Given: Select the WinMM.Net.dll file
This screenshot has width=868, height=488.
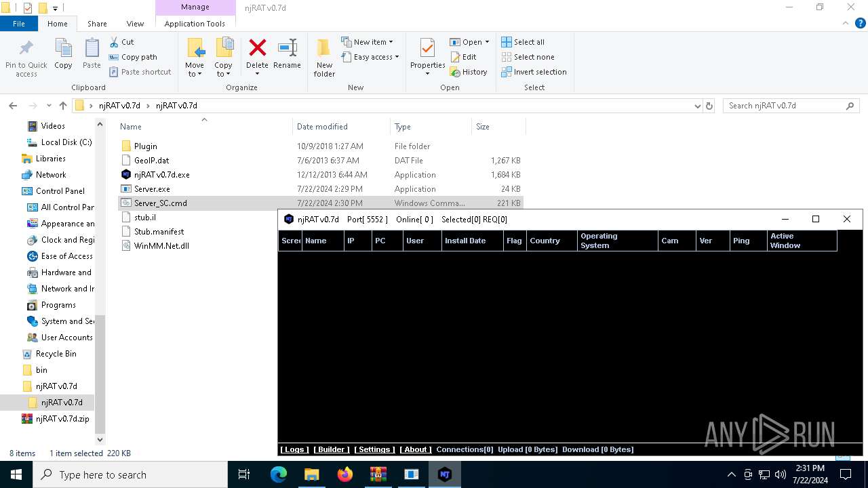Looking at the screenshot, I should click(x=161, y=245).
